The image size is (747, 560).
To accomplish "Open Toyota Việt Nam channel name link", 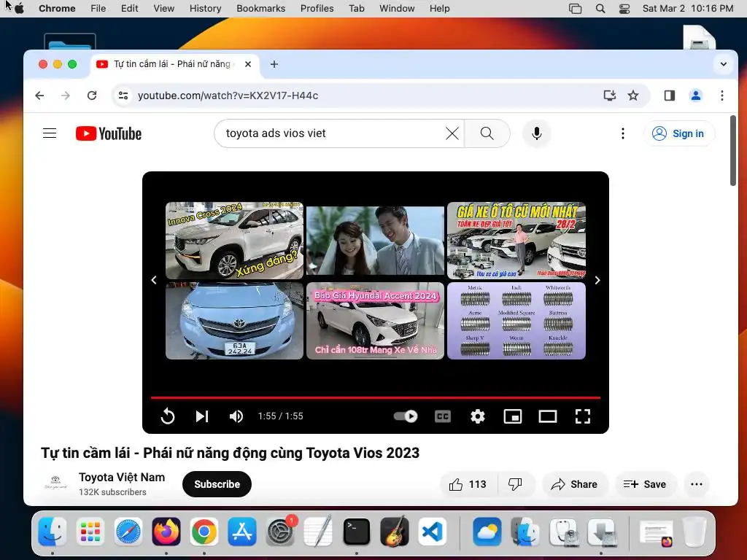I will click(122, 477).
